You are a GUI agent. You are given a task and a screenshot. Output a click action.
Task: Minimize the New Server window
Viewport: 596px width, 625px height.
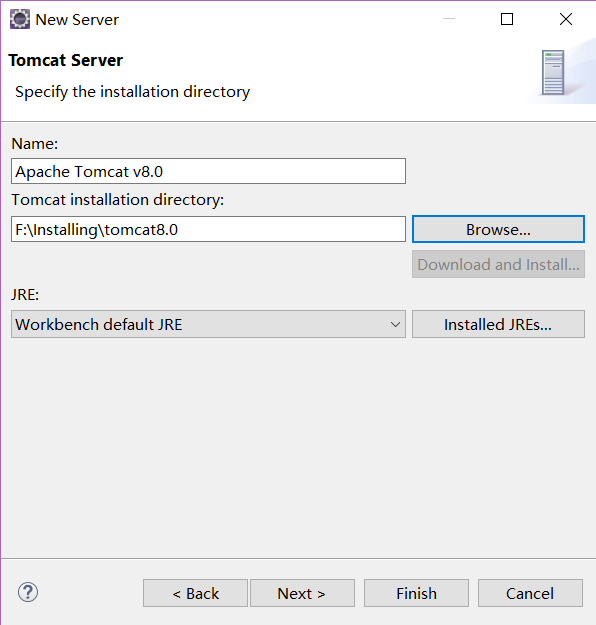449,19
